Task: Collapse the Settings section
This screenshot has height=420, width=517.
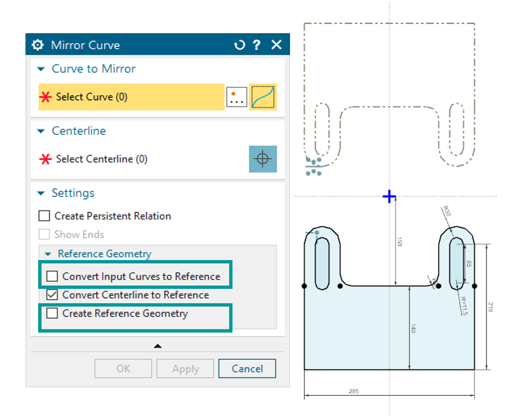Action: click(x=41, y=193)
